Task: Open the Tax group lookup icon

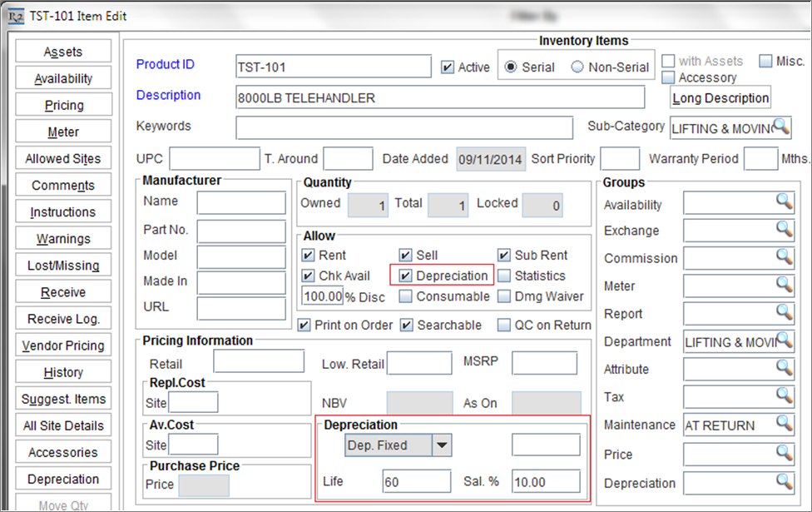Action: coord(785,396)
